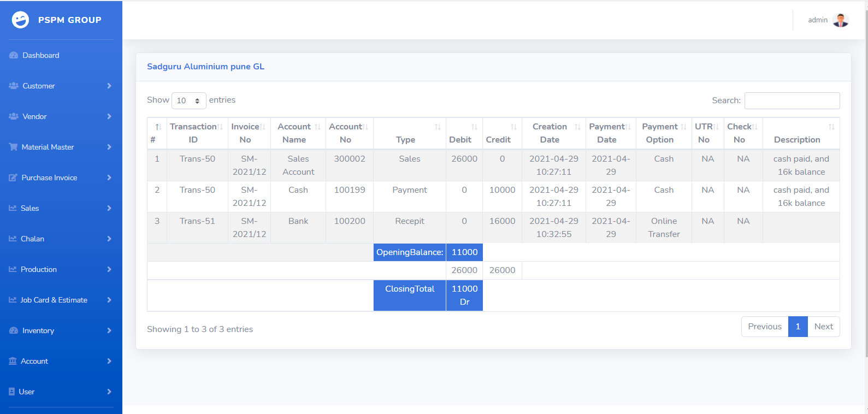Image resolution: width=868 pixels, height=414 pixels.
Task: Open the Job Card & Estimate menu
Action: pos(54,300)
